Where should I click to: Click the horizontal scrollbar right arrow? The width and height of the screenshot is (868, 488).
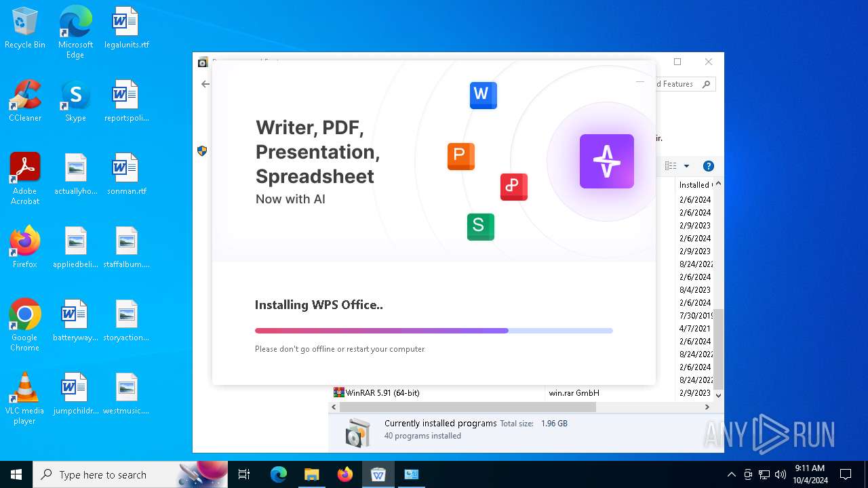[707, 407]
